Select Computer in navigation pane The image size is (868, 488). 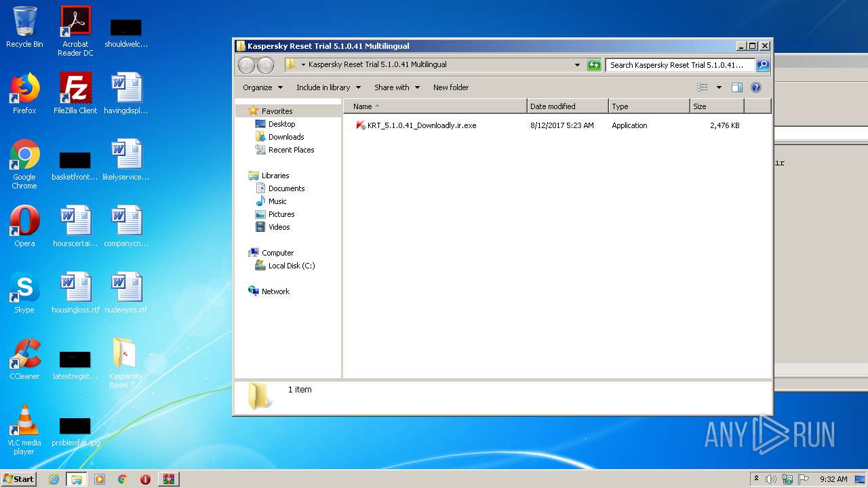(277, 253)
